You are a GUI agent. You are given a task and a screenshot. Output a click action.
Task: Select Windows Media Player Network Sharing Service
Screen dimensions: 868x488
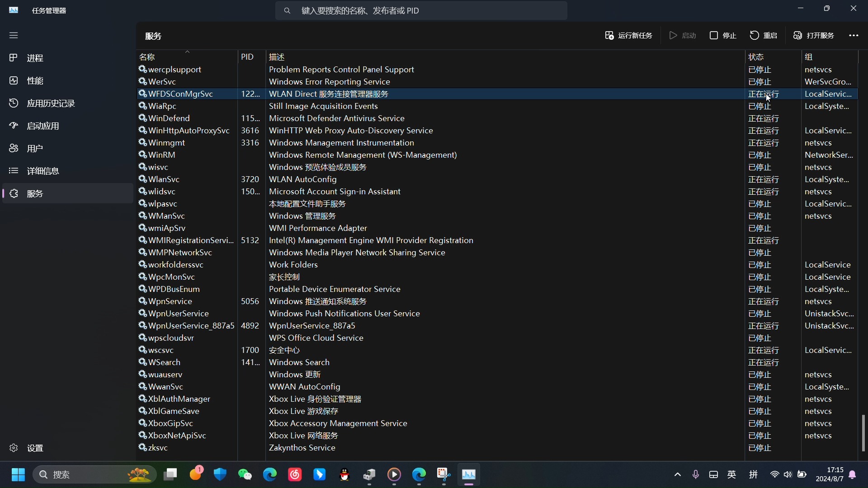(357, 253)
